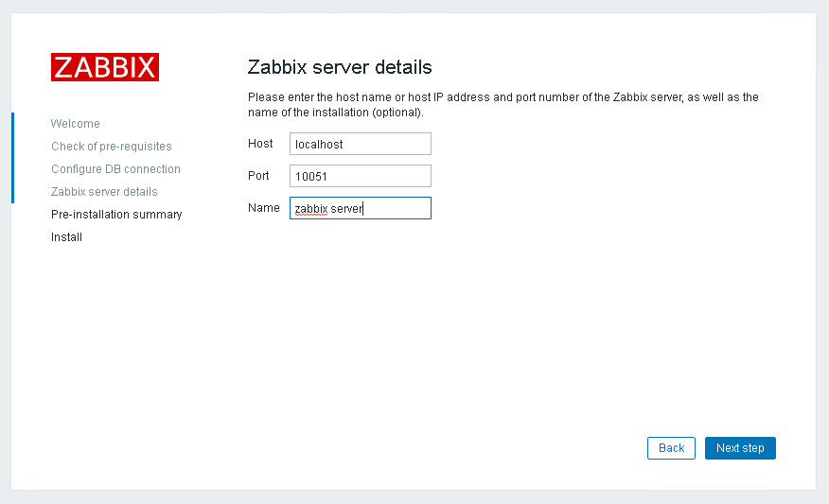Focus the Host input field

(x=360, y=144)
